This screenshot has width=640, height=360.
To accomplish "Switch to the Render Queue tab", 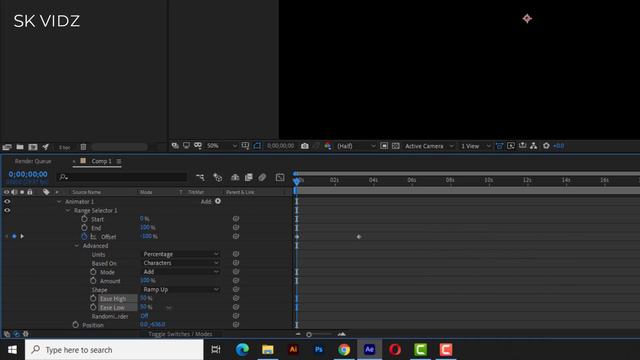I will 33,161.
